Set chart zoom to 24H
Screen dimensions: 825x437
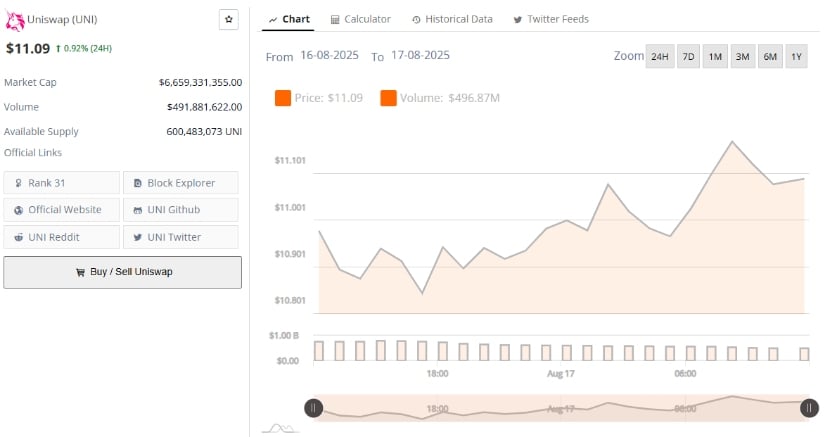click(x=660, y=56)
